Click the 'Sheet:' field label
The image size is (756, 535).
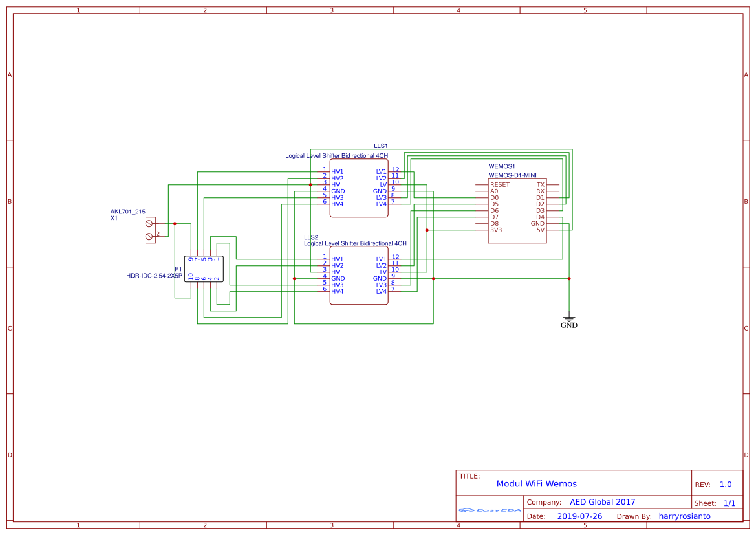pos(705,504)
